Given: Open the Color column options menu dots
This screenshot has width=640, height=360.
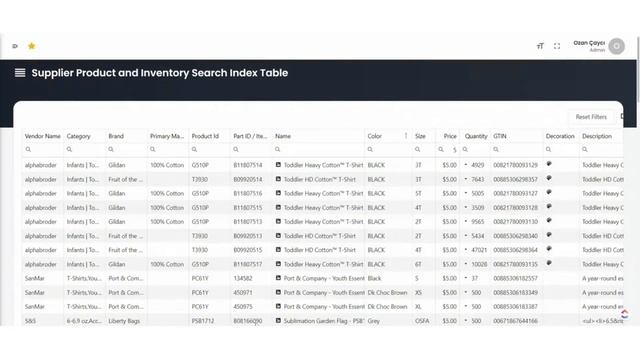Looking at the screenshot, I should pos(406,136).
